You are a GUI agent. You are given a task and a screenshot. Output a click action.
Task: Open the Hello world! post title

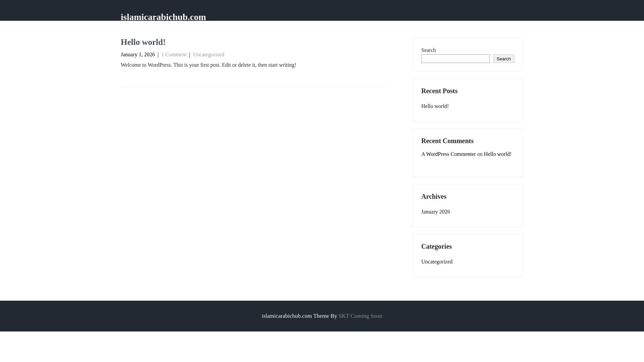point(143,42)
